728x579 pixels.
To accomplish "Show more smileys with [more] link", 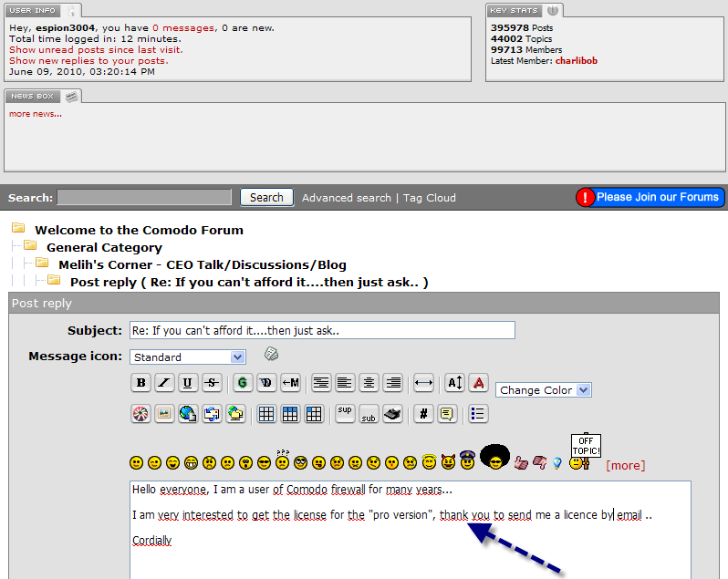I will pyautogui.click(x=626, y=465).
